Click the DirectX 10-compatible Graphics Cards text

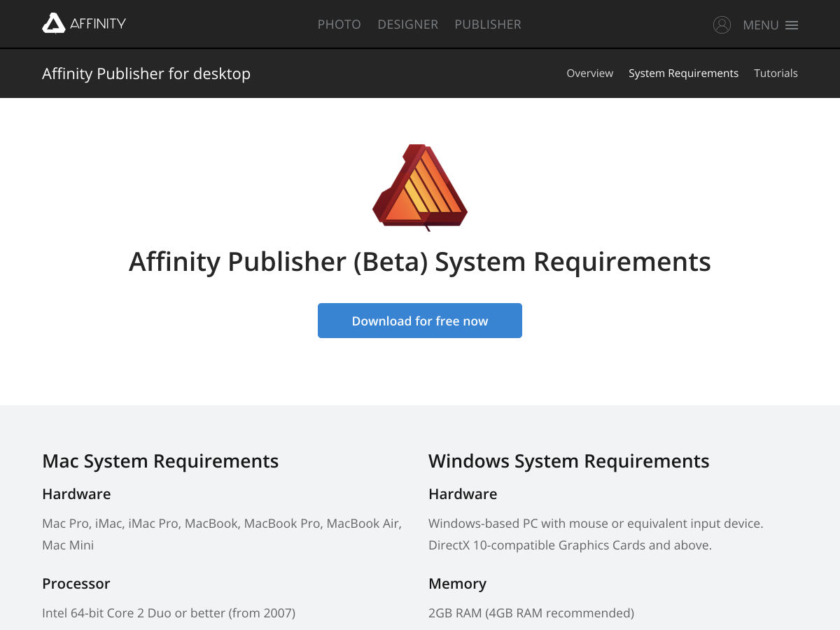click(570, 545)
